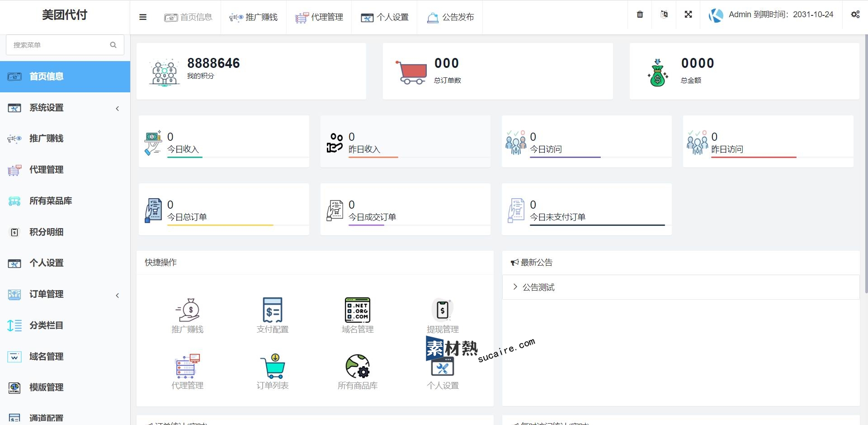Select 模版管理 in the sidebar
The image size is (868, 425).
[65, 387]
